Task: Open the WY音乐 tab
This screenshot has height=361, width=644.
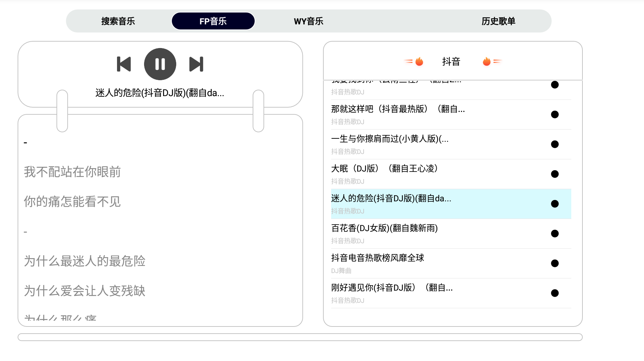Action: point(308,21)
